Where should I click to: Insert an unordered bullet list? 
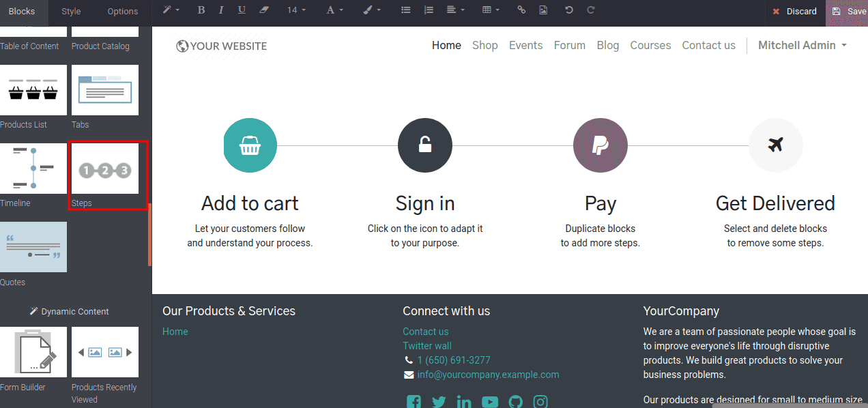pos(406,10)
